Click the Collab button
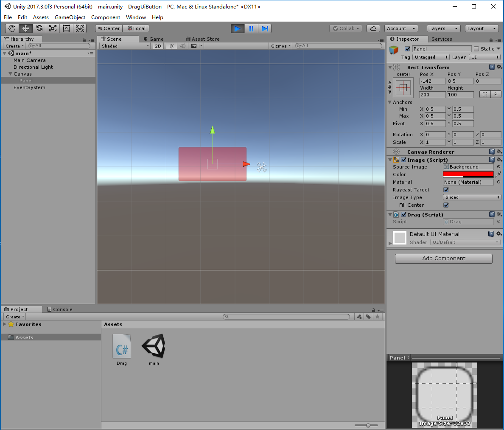Image resolution: width=504 pixels, height=430 pixels. [346, 28]
